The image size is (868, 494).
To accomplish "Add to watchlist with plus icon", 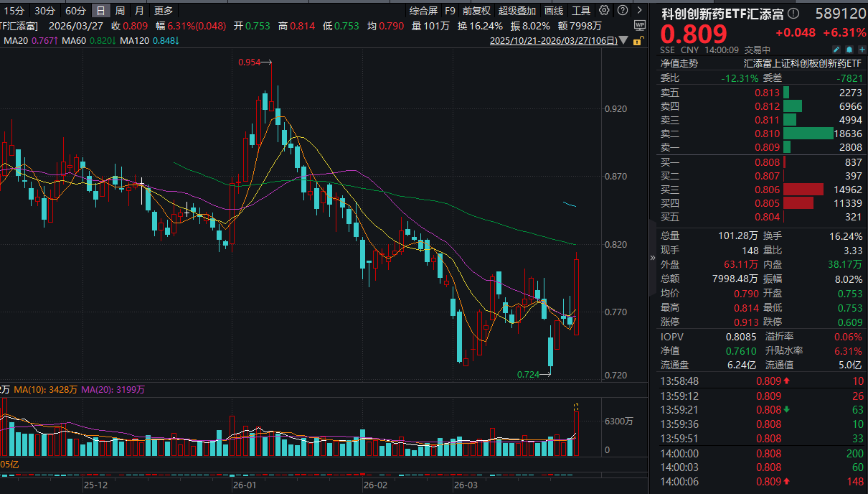I will pos(862,50).
